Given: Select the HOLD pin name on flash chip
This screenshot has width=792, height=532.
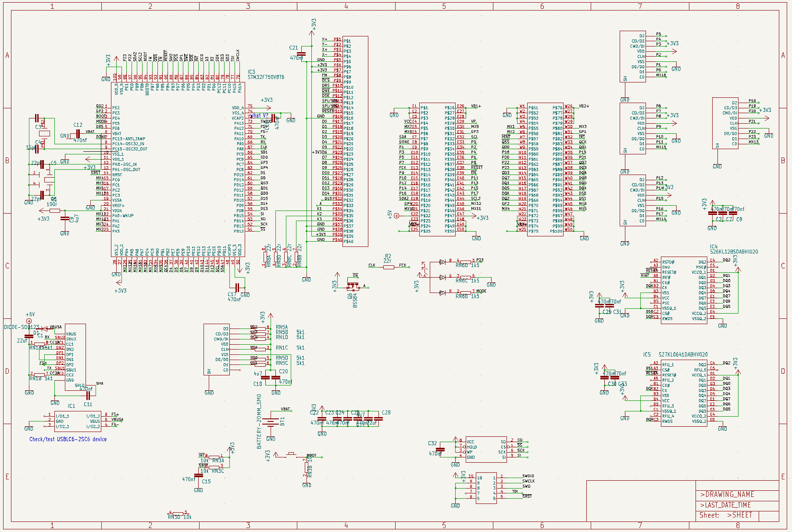Looking at the screenshot, I should 471,447.
